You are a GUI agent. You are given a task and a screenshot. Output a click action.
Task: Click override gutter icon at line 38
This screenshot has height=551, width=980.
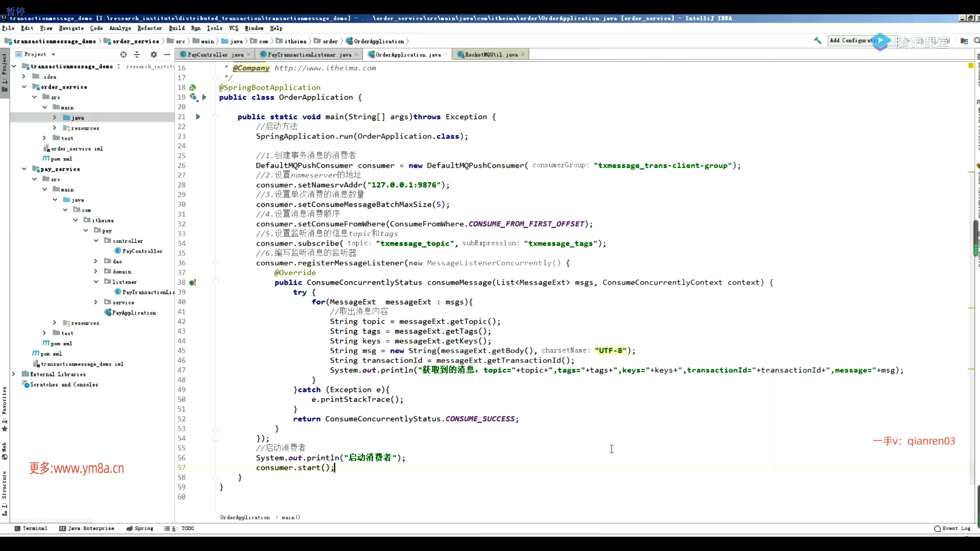192,283
